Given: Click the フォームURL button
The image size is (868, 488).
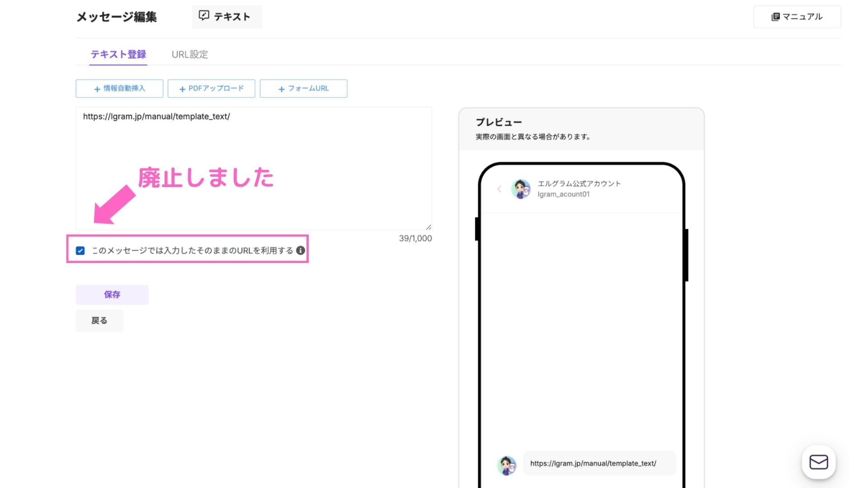Looking at the screenshot, I should click(x=303, y=89).
